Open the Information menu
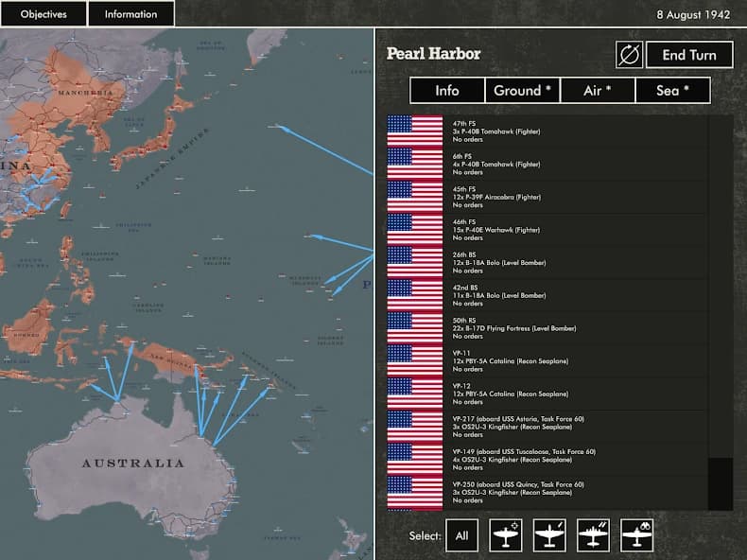Image resolution: width=747 pixels, height=560 pixels. [131, 14]
